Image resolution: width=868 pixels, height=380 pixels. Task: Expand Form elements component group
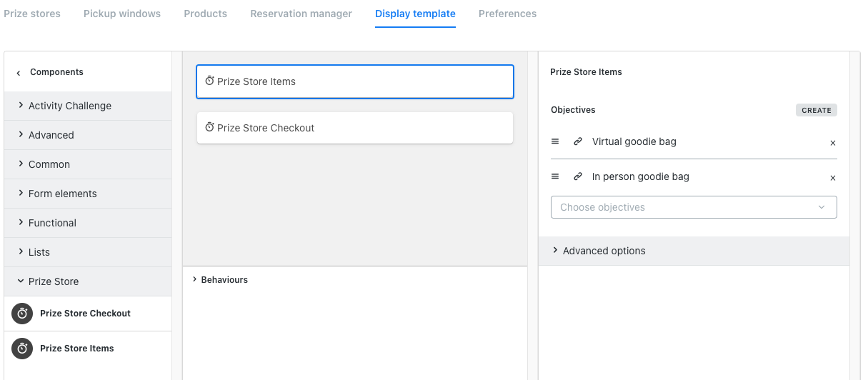pos(62,194)
